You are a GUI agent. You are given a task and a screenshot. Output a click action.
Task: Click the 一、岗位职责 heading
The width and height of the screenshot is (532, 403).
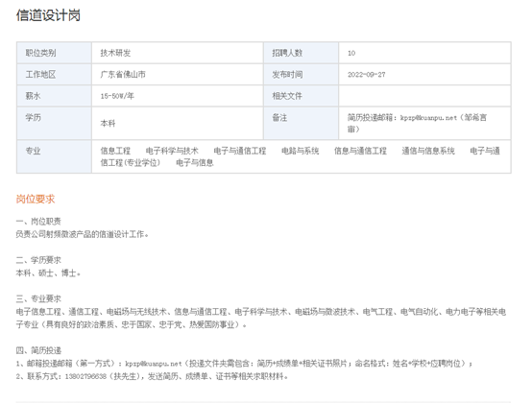[38, 222]
